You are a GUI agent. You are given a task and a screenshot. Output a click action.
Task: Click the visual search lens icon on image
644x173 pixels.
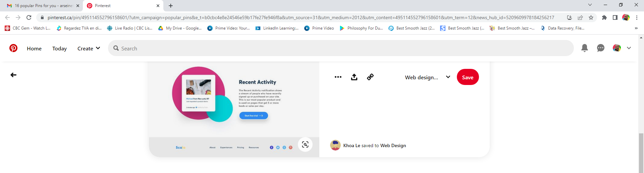(305, 144)
